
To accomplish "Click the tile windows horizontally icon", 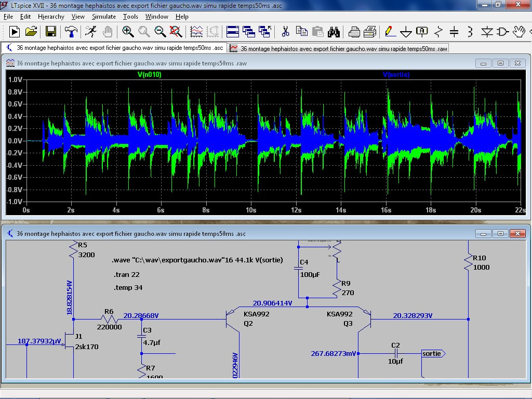I will click(233, 32).
